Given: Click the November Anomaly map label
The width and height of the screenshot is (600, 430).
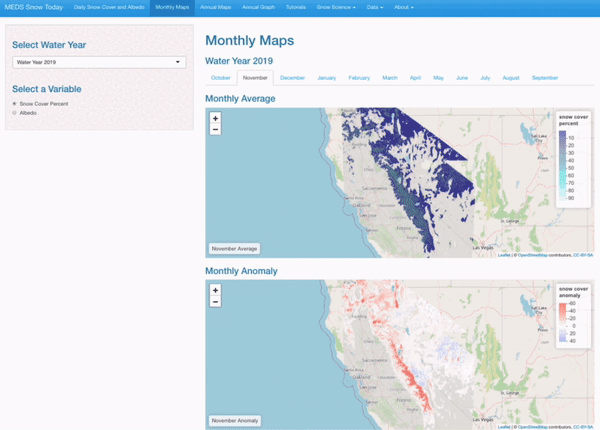Looking at the screenshot, I should [x=235, y=420].
